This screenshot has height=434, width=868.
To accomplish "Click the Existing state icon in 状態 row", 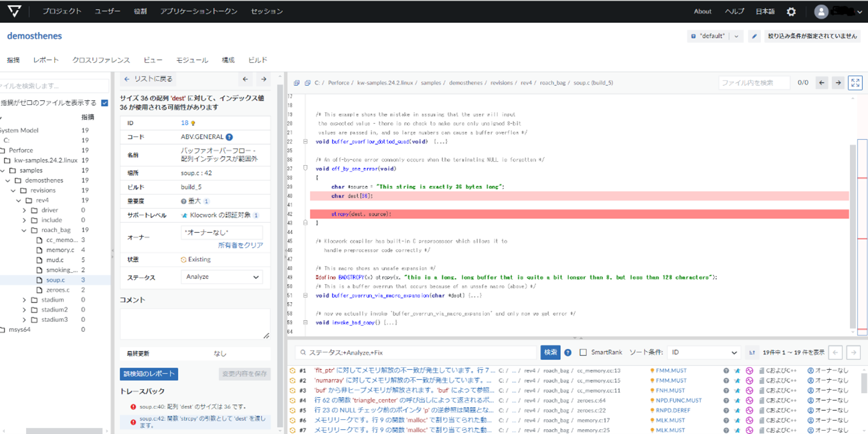I will click(x=183, y=259).
